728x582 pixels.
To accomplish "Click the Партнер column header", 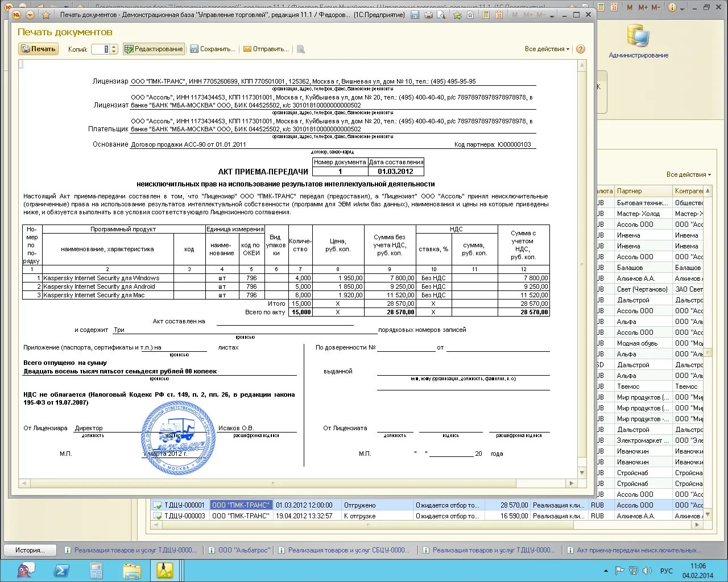I will (643, 191).
